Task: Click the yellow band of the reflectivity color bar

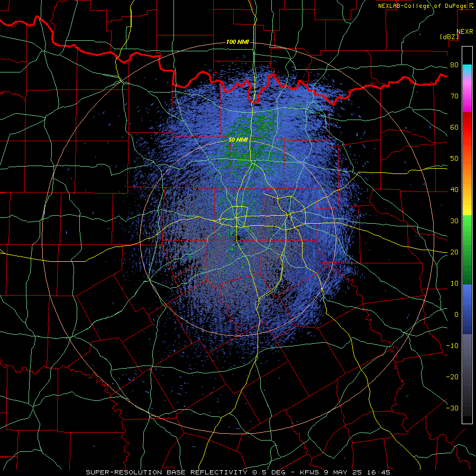Action: pyautogui.click(x=467, y=208)
